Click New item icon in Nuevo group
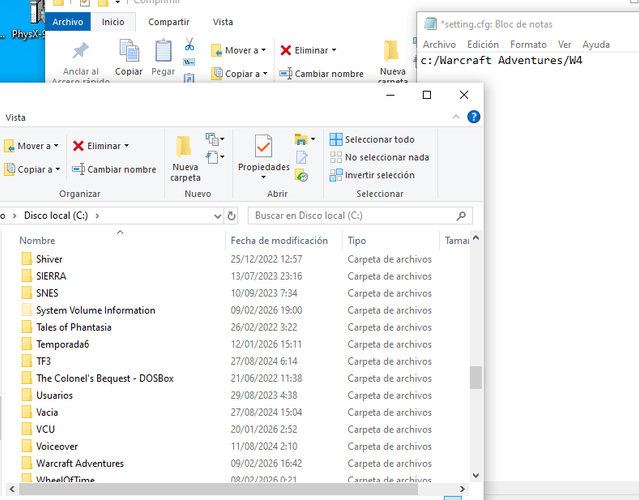 pyautogui.click(x=212, y=139)
